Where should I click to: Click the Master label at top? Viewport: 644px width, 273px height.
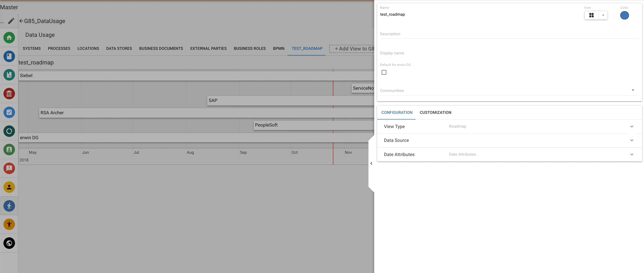tap(9, 7)
